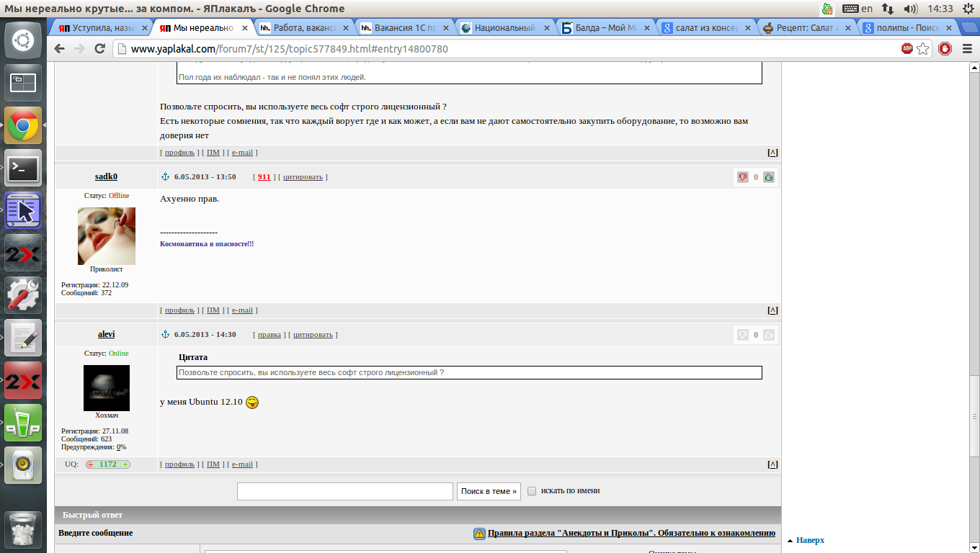Click 'ПМ' in sadk0's post footer

coord(213,310)
